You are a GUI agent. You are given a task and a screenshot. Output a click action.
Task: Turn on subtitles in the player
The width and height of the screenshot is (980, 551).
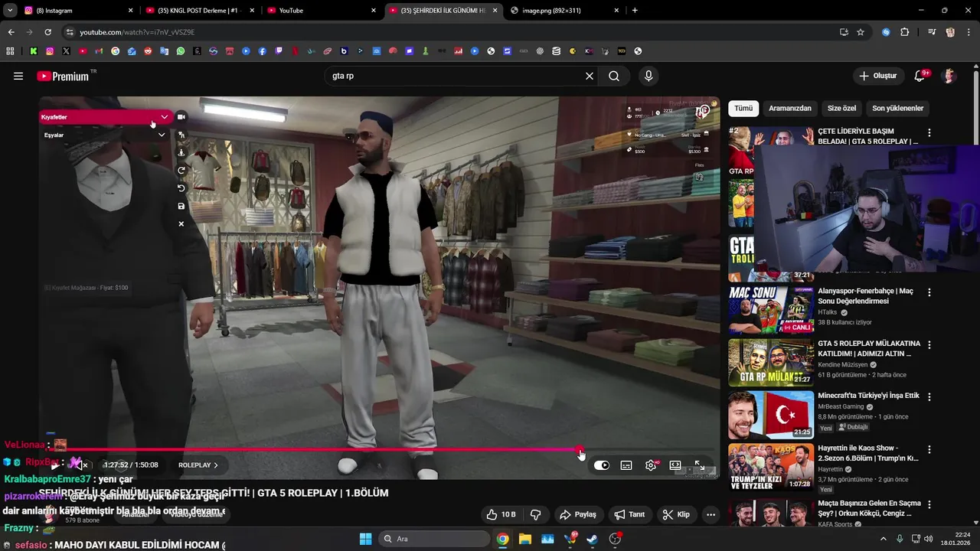626,465
